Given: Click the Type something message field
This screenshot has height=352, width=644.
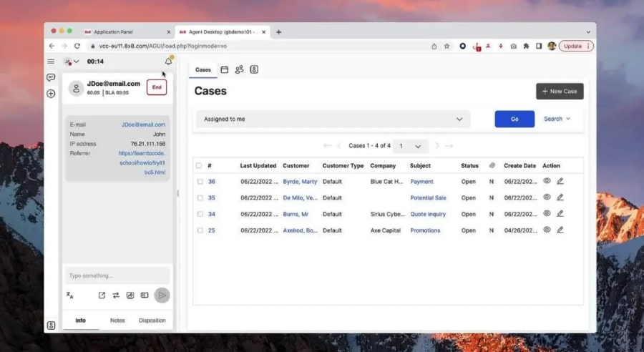Looking at the screenshot, I should [x=117, y=275].
